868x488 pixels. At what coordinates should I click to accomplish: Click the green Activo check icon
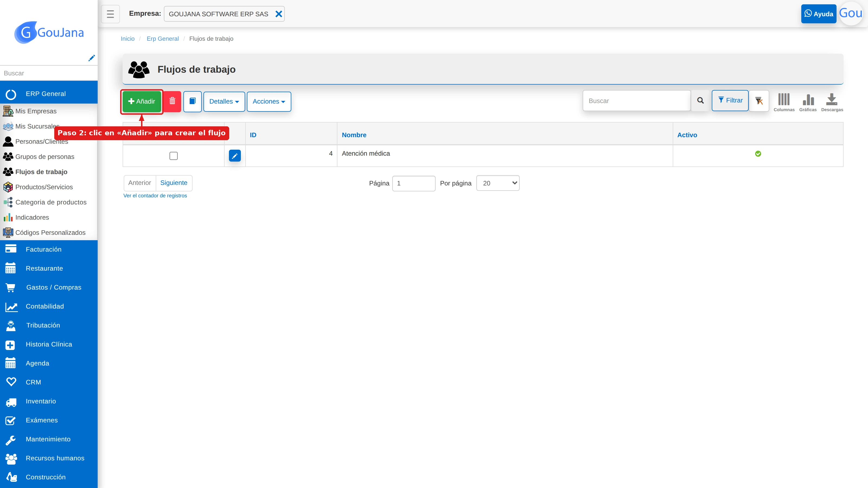coord(758,153)
